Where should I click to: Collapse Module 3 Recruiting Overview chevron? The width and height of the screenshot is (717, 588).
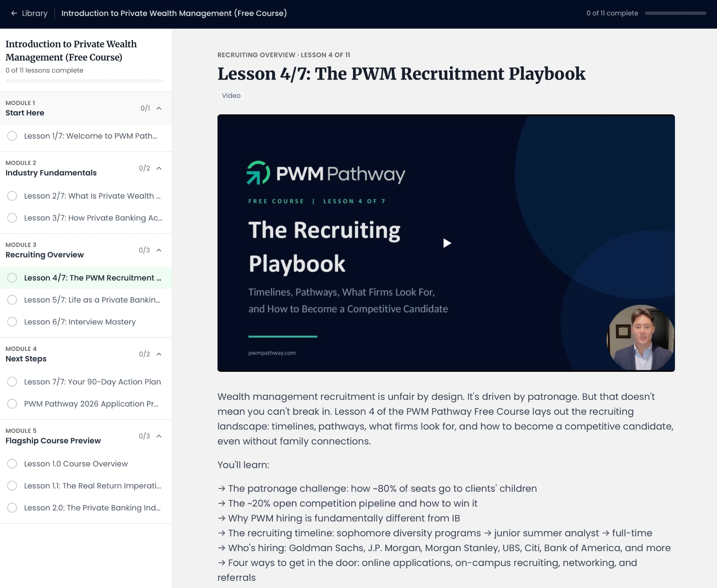(159, 250)
